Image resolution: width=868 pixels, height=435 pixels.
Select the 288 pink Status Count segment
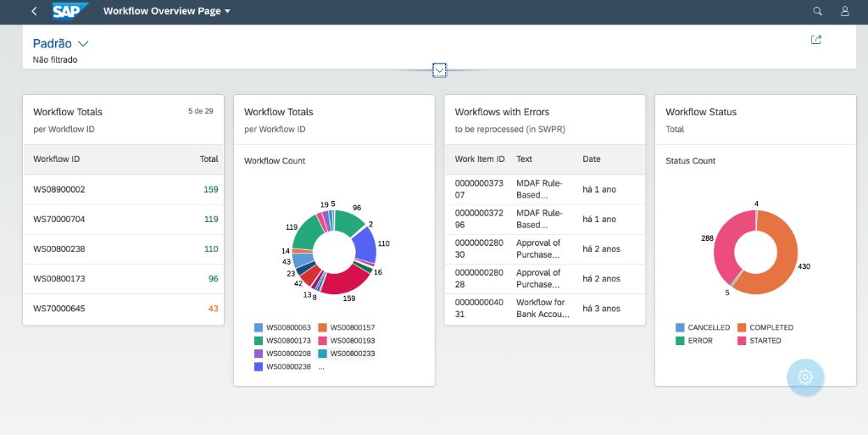click(724, 243)
